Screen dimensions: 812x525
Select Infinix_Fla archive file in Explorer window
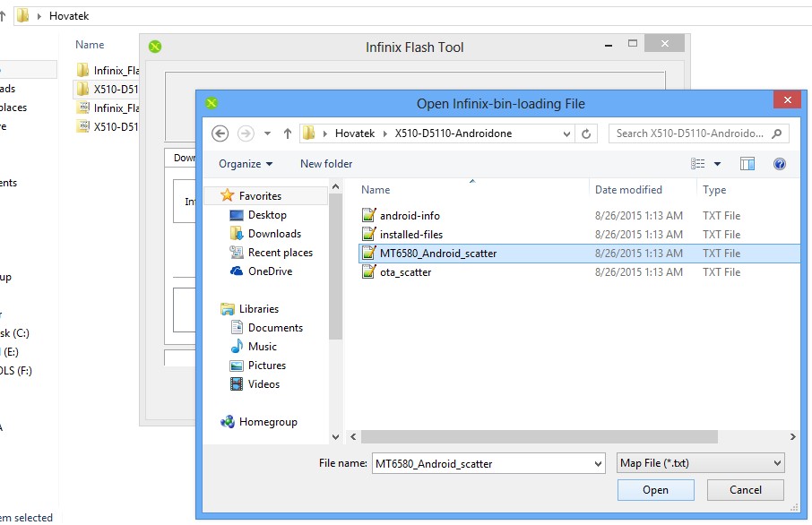tap(108, 108)
